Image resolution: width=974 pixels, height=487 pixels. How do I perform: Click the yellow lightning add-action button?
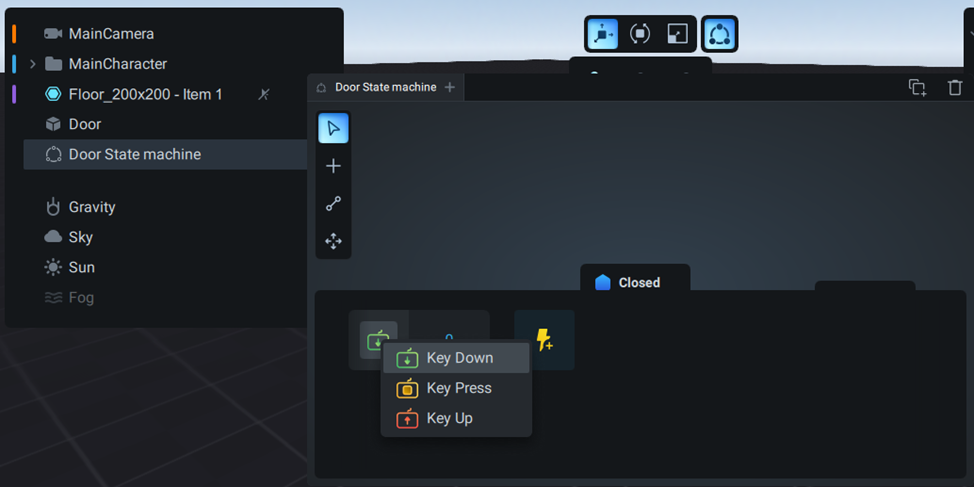tap(544, 340)
